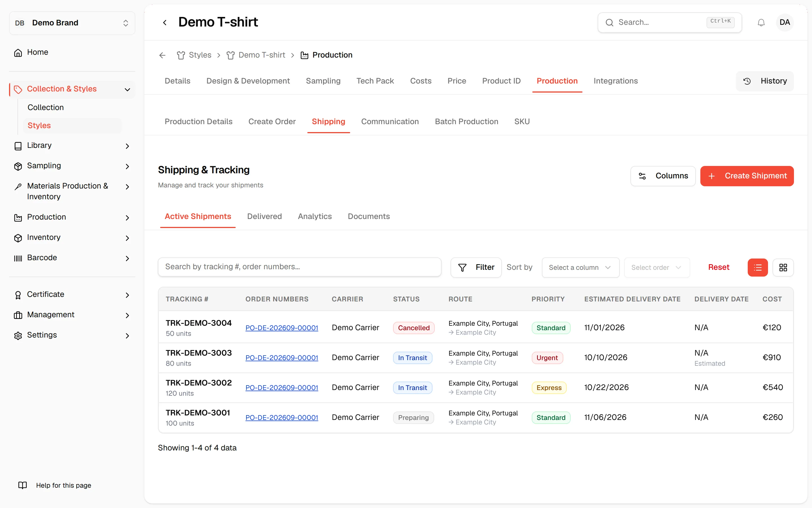Switch to list view layout
This screenshot has width=812, height=508.
coord(758,268)
